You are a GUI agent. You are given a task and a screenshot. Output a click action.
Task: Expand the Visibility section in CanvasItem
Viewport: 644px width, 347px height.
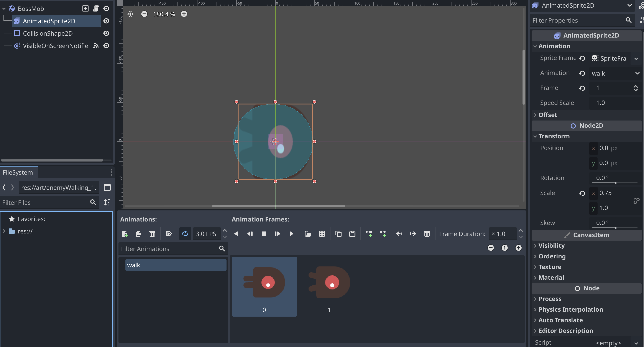tap(551, 245)
